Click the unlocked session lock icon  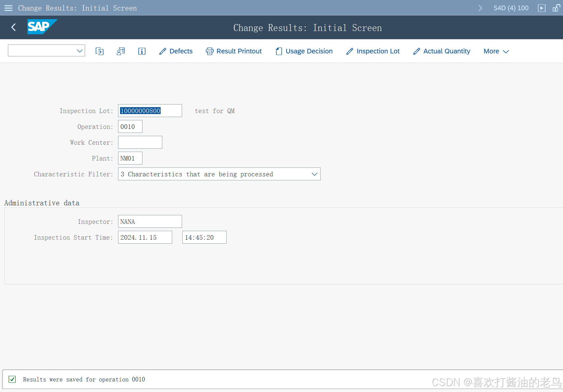coord(556,8)
